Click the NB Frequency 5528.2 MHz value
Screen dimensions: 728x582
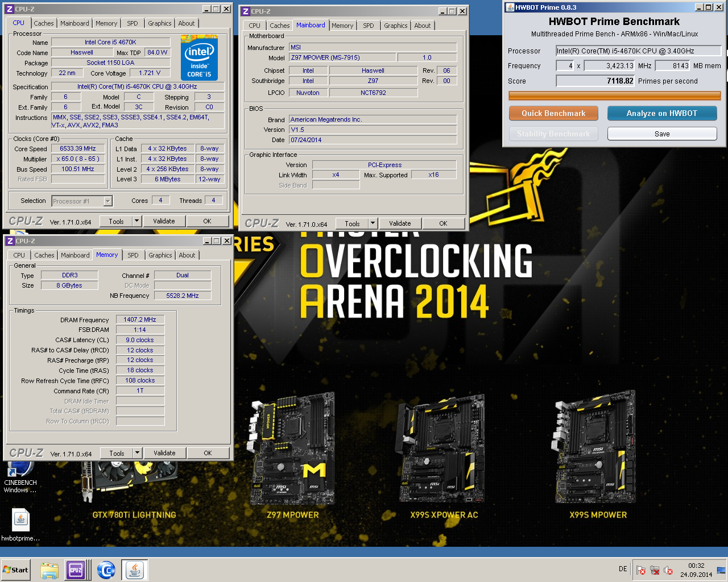183,296
